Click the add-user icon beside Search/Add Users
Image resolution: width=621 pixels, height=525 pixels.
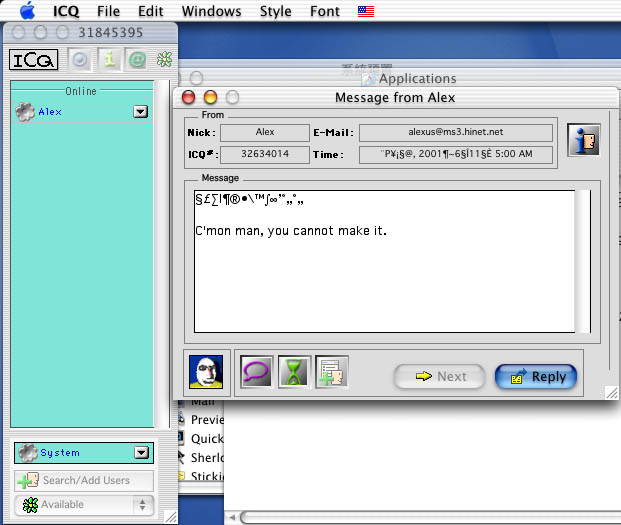[28, 481]
